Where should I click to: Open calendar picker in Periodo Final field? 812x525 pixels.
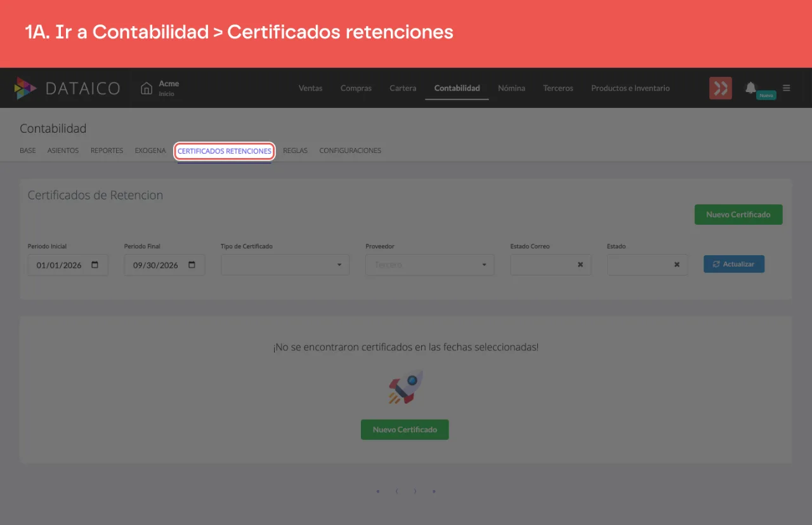point(192,265)
